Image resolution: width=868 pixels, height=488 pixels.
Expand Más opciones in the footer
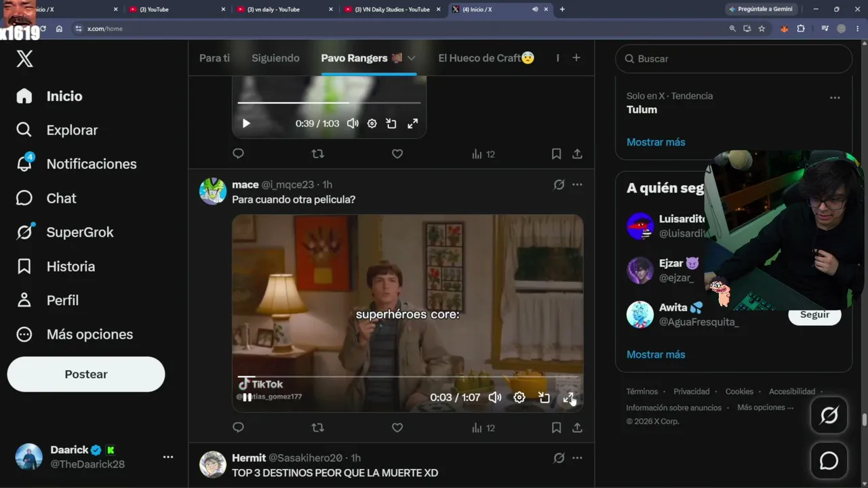tap(766, 407)
